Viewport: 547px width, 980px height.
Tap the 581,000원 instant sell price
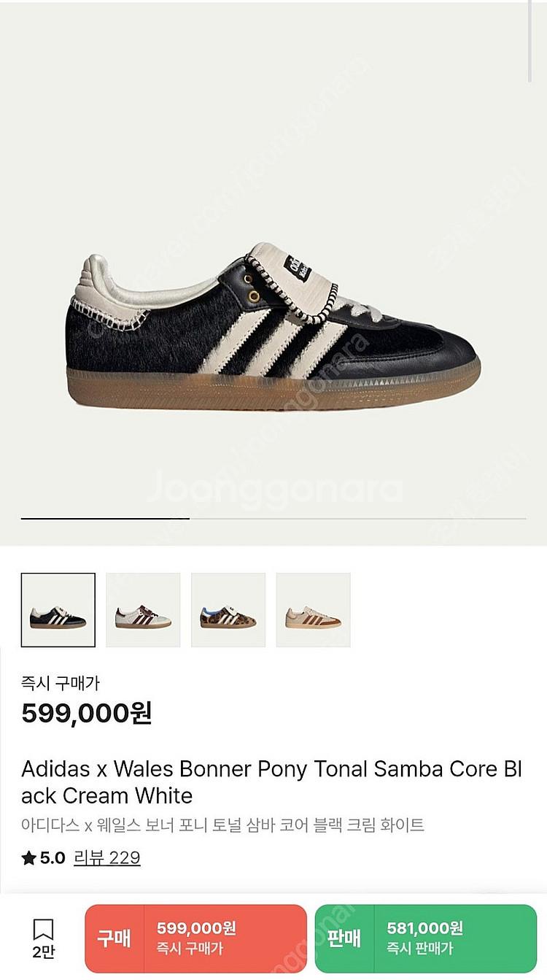tap(425, 928)
